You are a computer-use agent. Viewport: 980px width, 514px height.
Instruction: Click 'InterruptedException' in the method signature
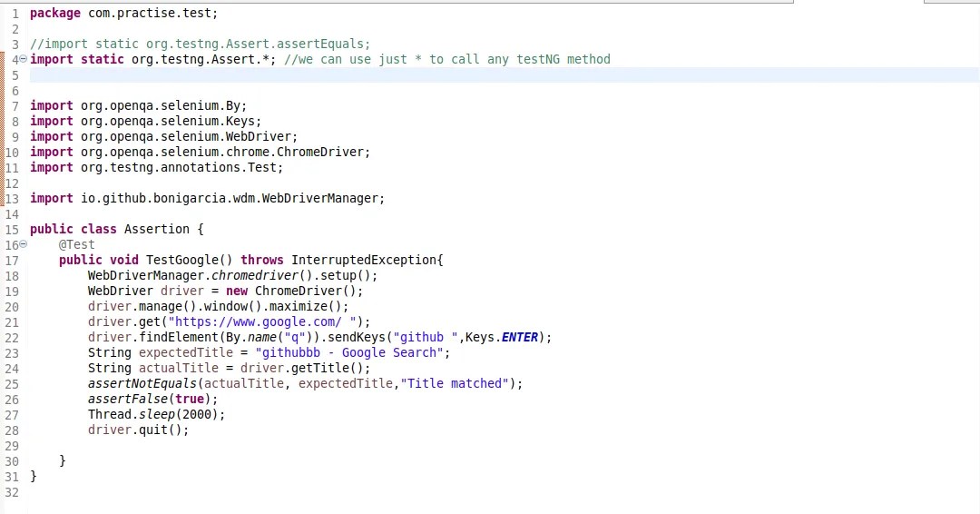pos(364,260)
